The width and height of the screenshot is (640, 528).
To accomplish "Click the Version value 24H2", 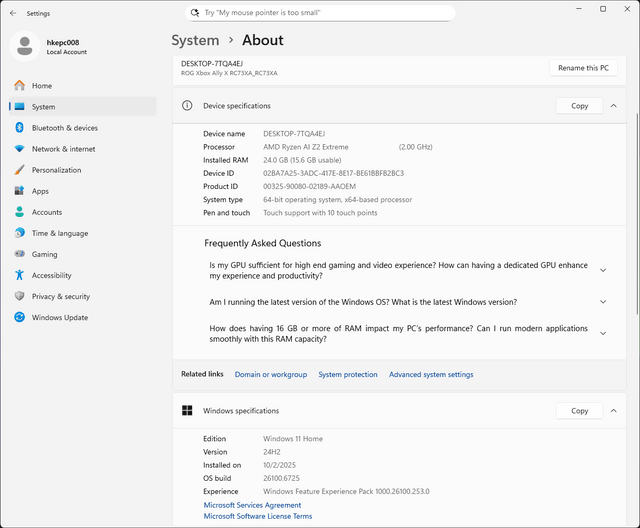I will [271, 452].
